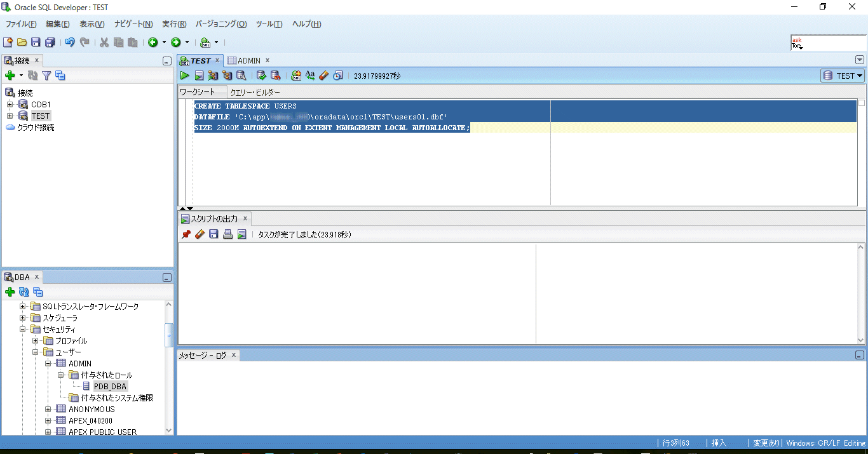Open the SQL Worksheet icon in main toolbar

pyautogui.click(x=205, y=43)
